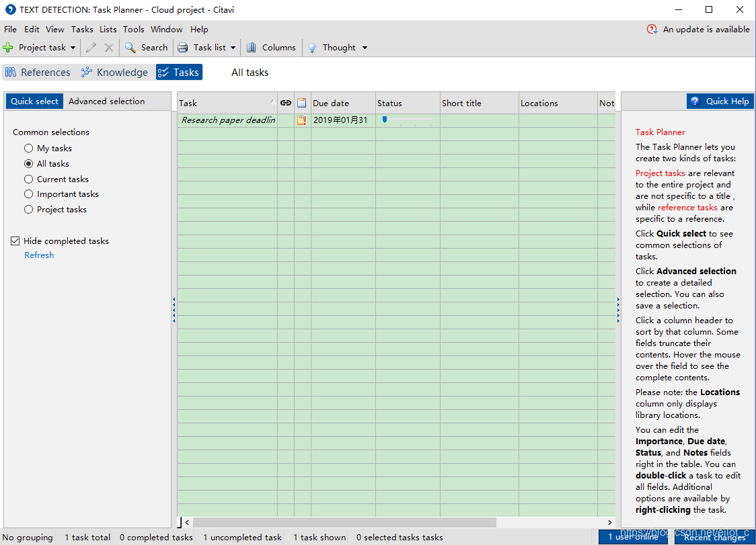Viewport: 756px width, 545px height.
Task: Switch to Advanced selection tab
Action: click(x=106, y=101)
